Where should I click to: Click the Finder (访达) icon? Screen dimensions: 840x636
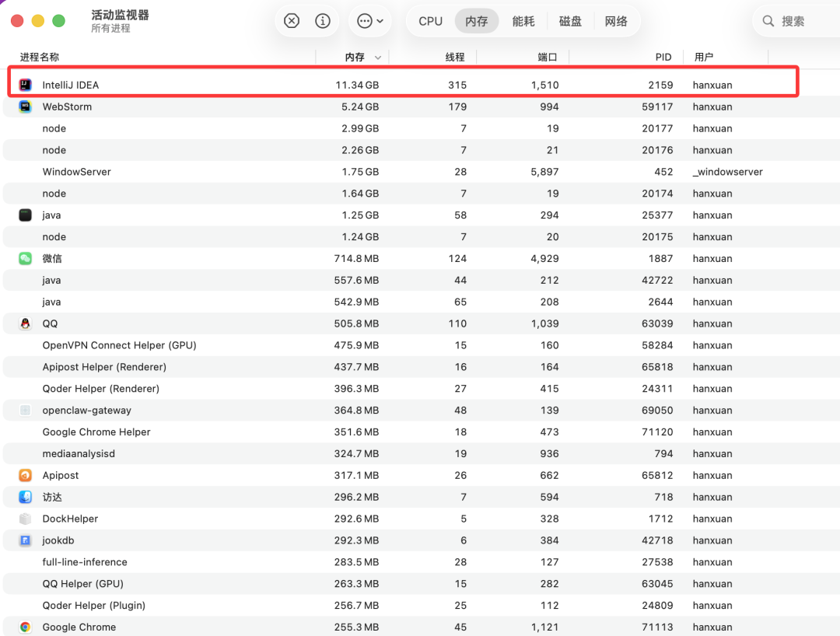coord(25,497)
